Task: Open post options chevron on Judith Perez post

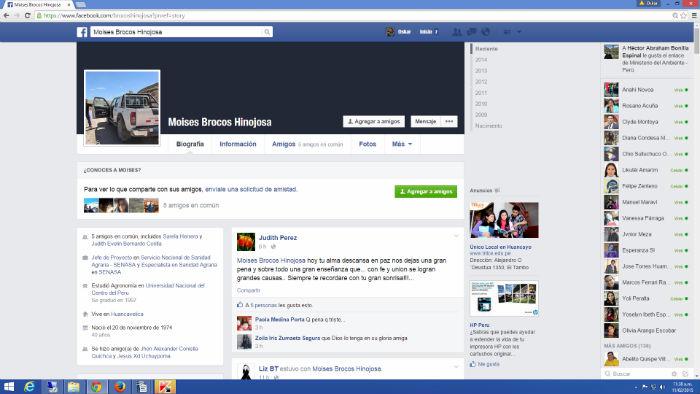Action: [456, 236]
